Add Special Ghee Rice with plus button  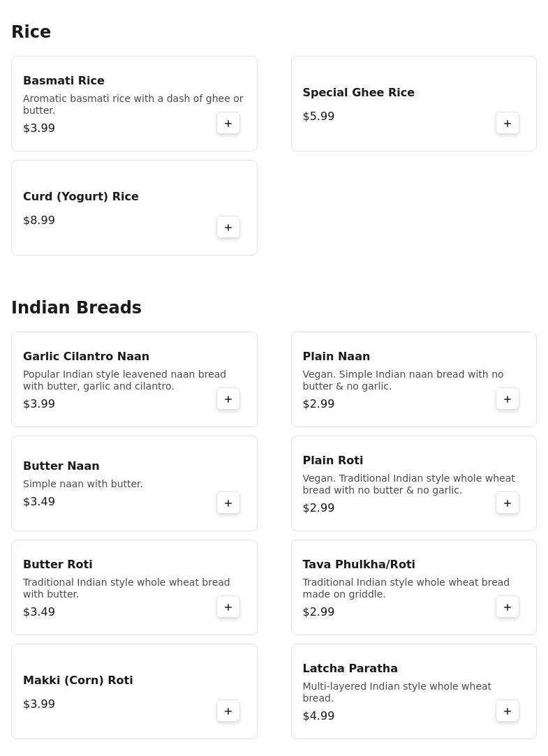click(508, 124)
